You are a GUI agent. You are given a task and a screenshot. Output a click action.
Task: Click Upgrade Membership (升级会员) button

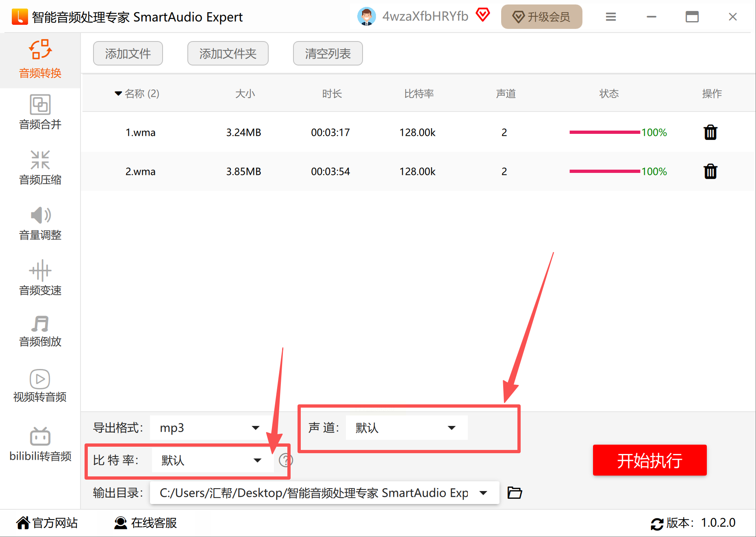542,17
